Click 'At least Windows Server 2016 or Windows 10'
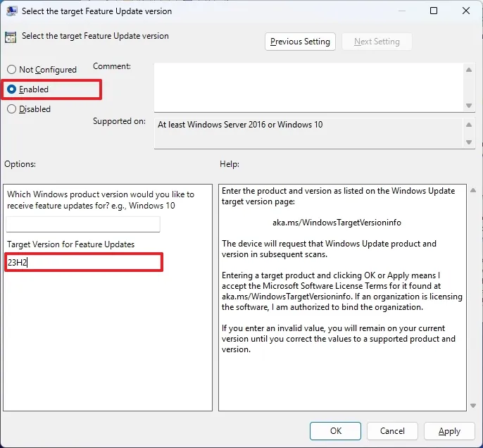The height and width of the screenshot is (448, 483). click(x=240, y=125)
